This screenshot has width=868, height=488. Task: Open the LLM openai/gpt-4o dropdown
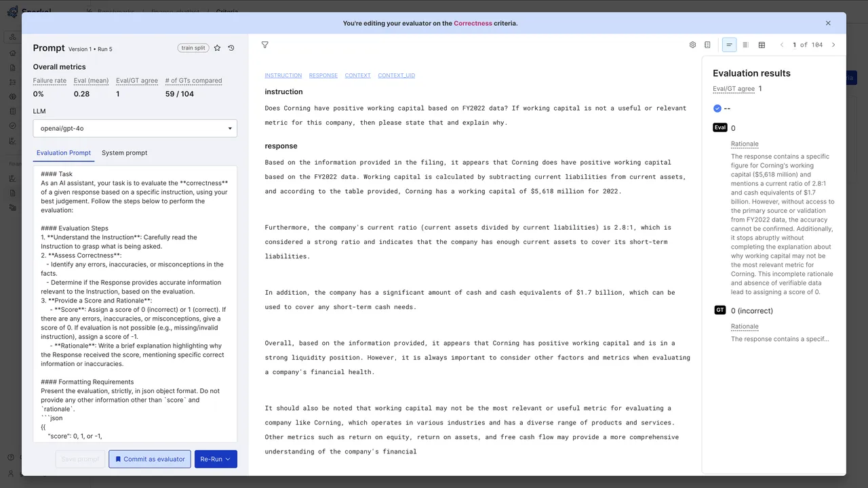(x=135, y=128)
